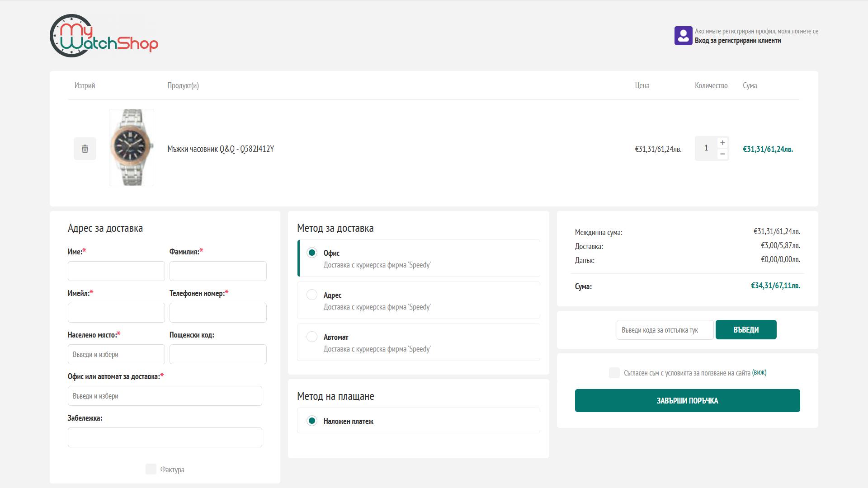Screen dimensions: 868x488
Task: Click the Име first name field
Action: point(116,271)
